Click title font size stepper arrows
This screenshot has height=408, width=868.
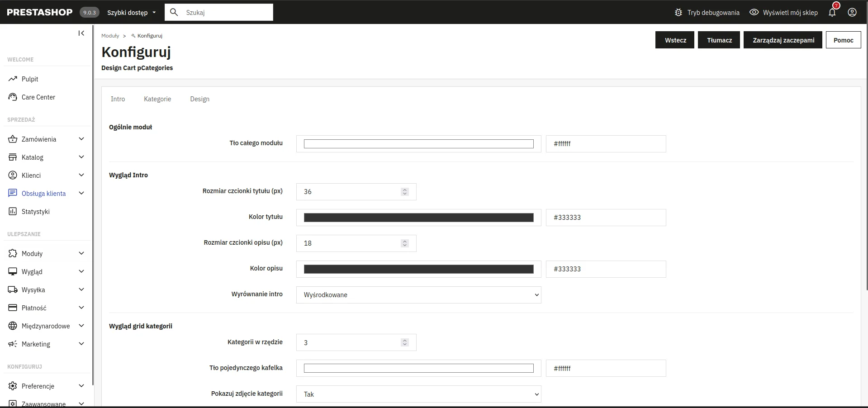405,192
